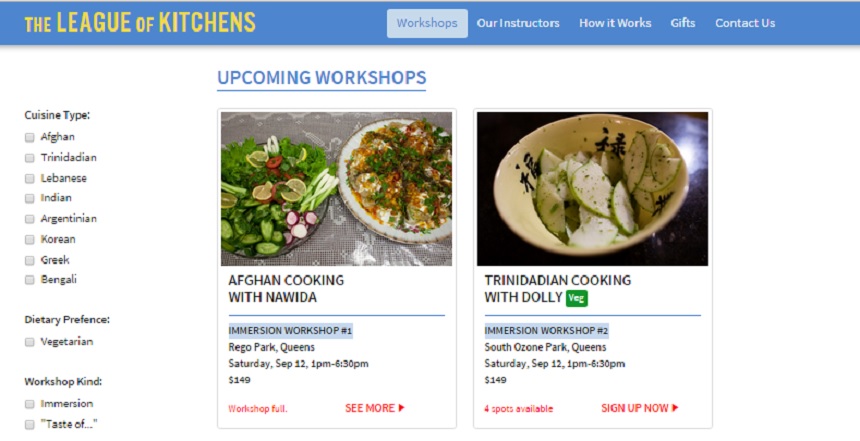Click SIGN UP NOW for Trinidadian workshop

point(640,408)
